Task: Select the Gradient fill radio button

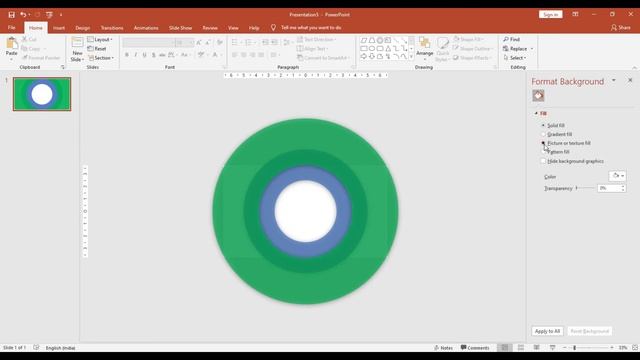Action: coord(543,134)
